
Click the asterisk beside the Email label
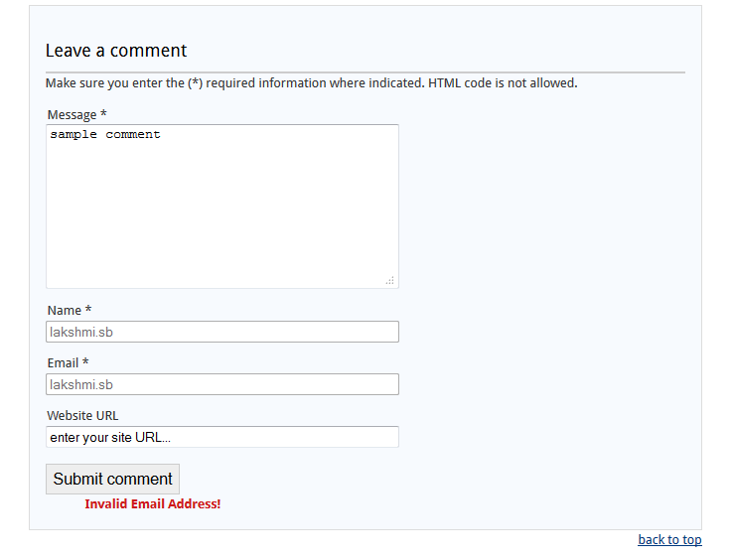85,361
